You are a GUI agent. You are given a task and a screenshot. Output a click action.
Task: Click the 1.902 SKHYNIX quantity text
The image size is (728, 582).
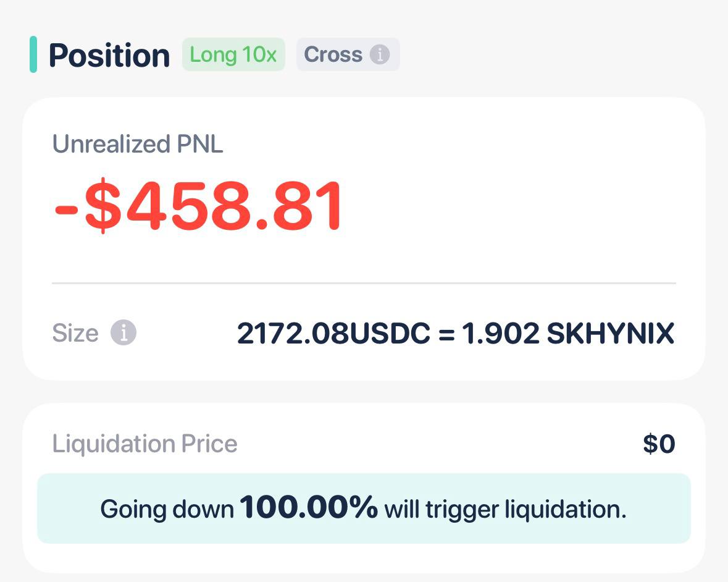point(568,333)
